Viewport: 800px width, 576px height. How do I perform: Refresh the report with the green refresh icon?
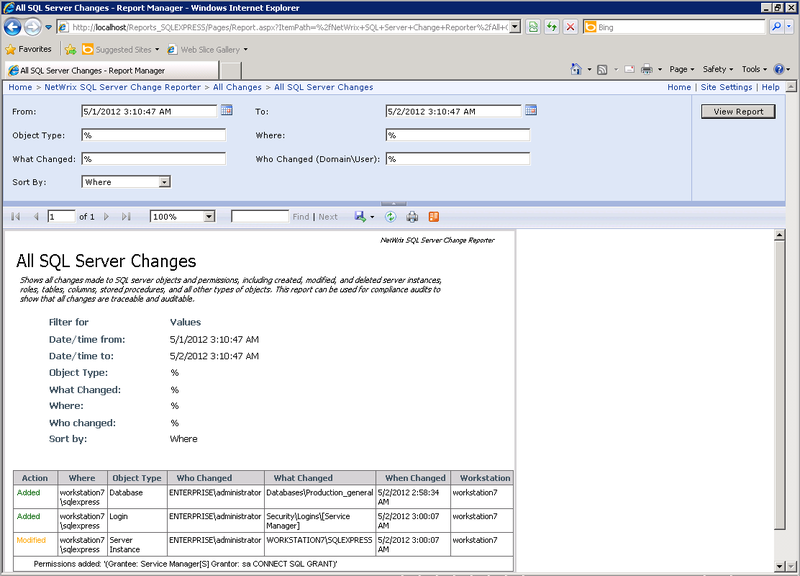coord(390,216)
